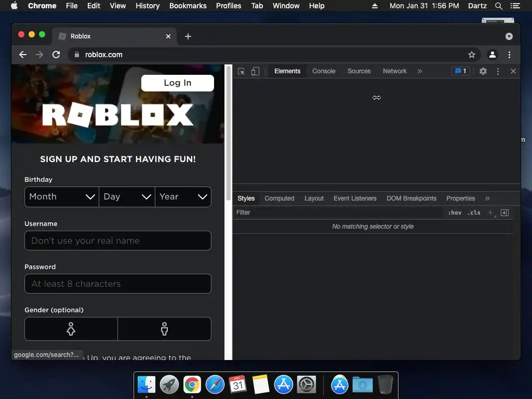Activate the inspect element picker icon
The height and width of the screenshot is (399, 532).
241,71
